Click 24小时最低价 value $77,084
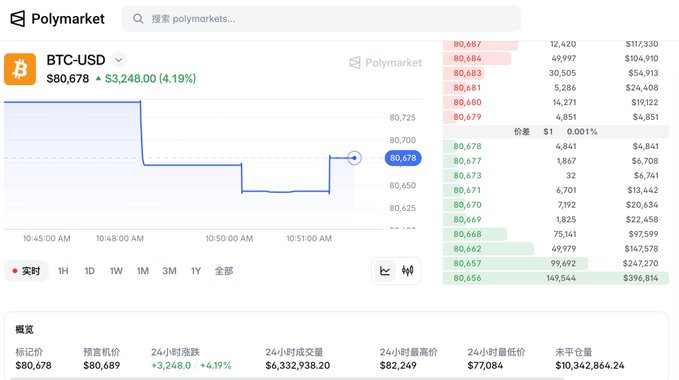Screen dimensions: 679x380 click(x=485, y=366)
